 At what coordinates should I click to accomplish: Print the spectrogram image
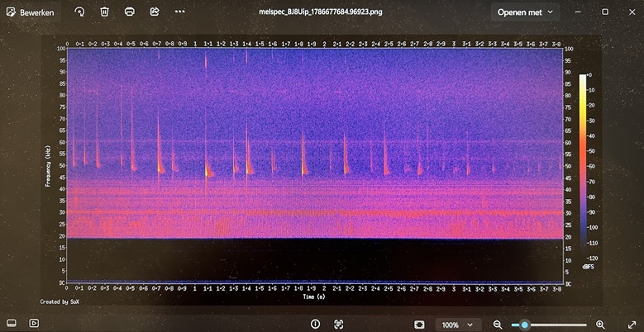[x=129, y=12]
